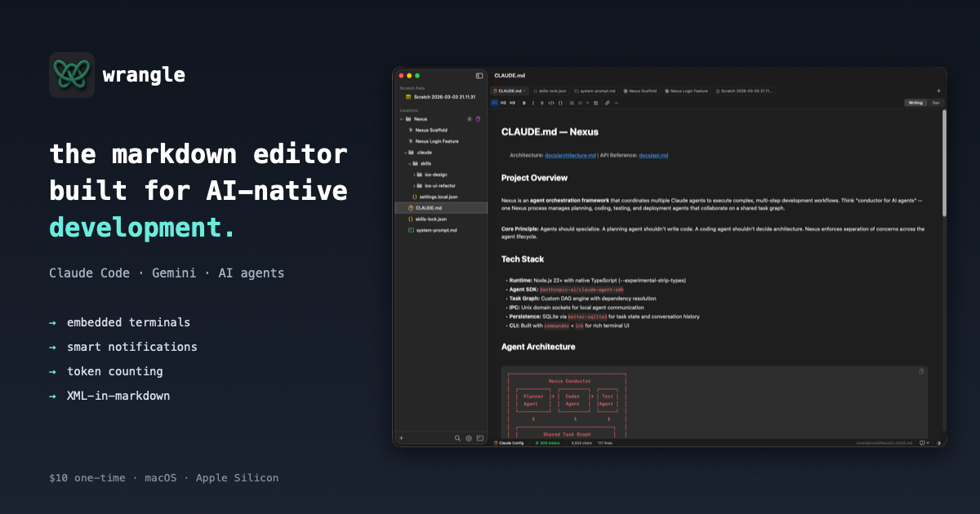Open docs/api.md link

[653, 155]
